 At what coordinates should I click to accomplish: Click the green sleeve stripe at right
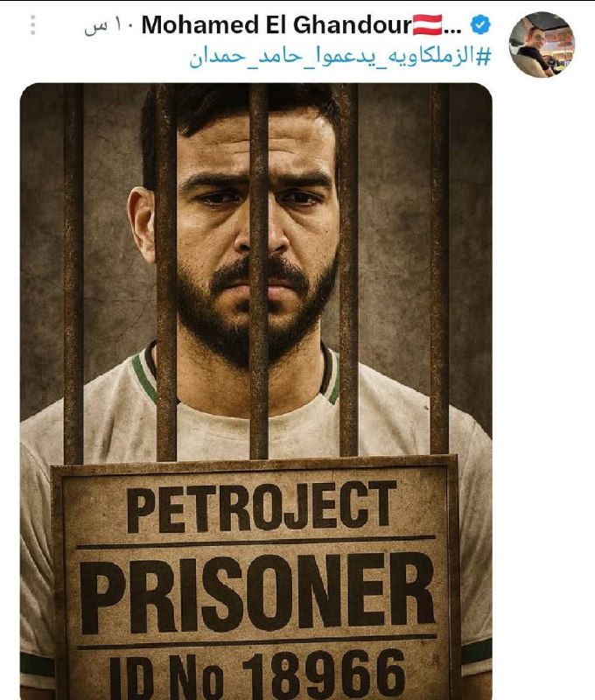tap(476, 651)
